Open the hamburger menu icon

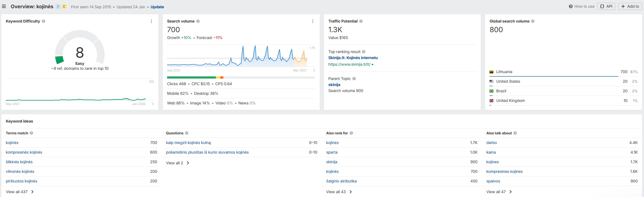[4, 7]
